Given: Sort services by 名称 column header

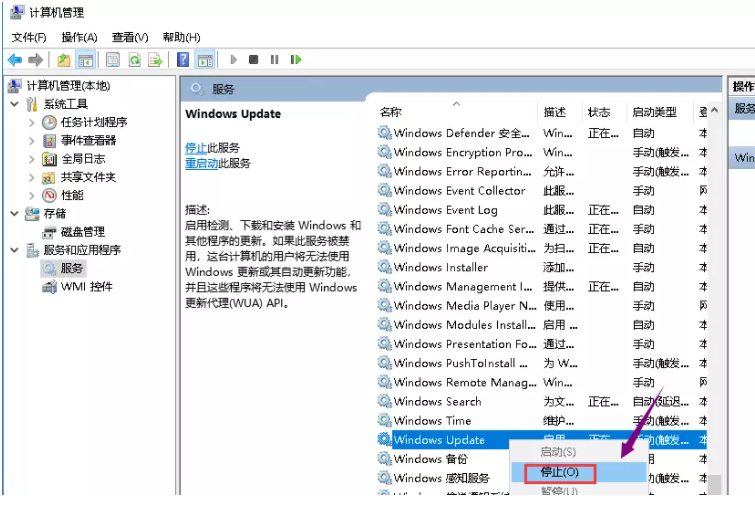Looking at the screenshot, I should [391, 112].
